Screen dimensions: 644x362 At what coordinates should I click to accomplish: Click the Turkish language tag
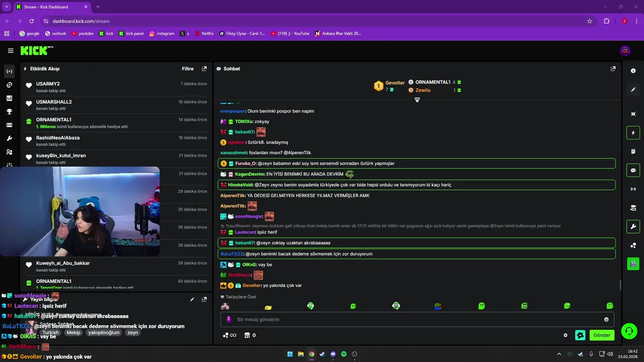[50, 332]
